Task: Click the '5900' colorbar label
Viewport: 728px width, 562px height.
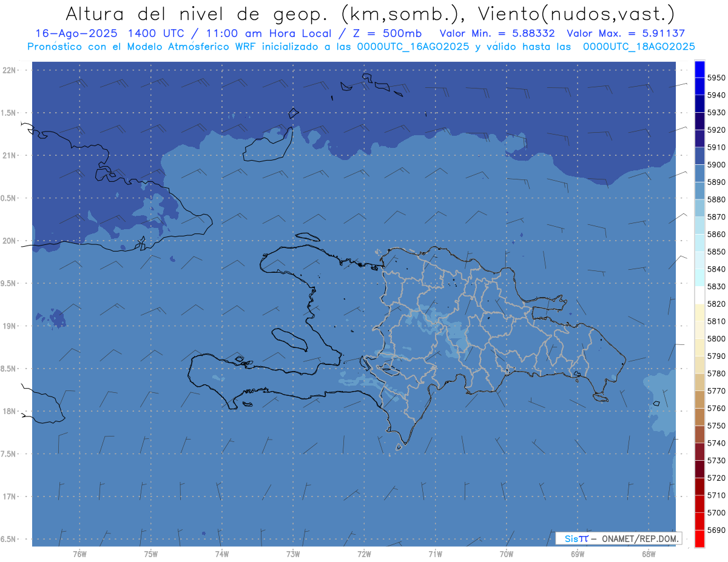Action: click(716, 165)
